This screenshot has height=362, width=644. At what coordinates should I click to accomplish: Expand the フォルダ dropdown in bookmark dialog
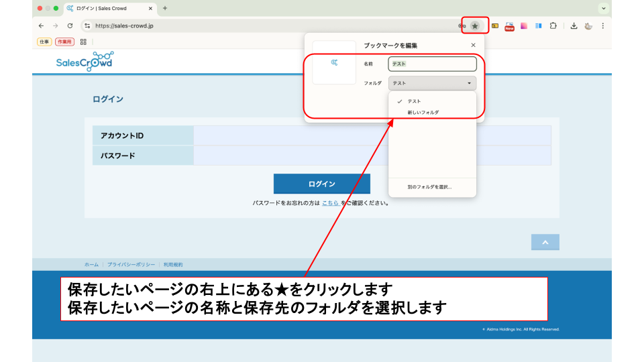click(x=432, y=83)
